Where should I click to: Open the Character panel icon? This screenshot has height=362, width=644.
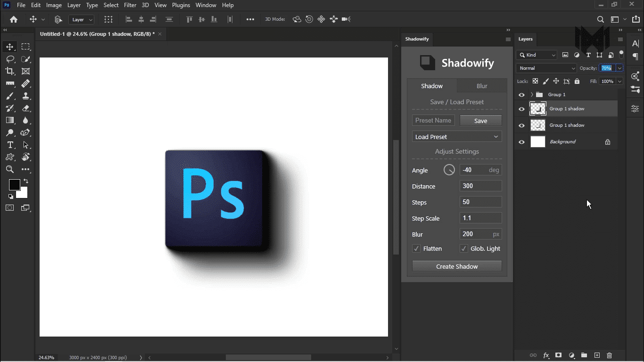pyautogui.click(x=635, y=44)
